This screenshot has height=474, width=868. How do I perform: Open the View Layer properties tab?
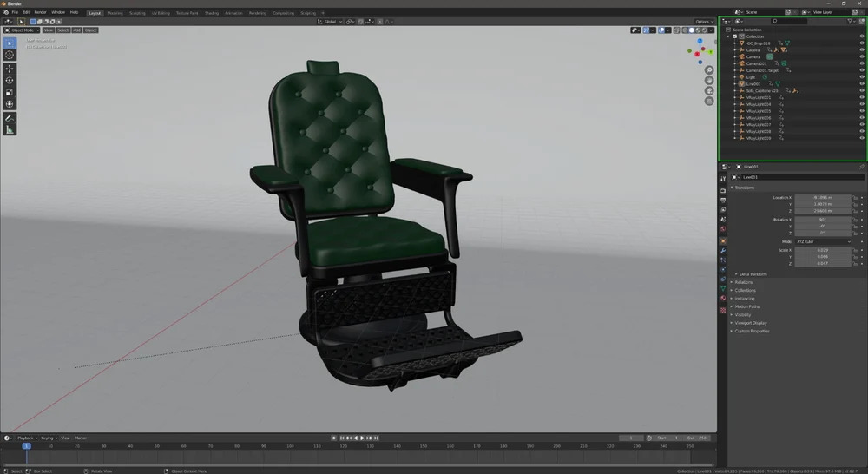click(723, 209)
